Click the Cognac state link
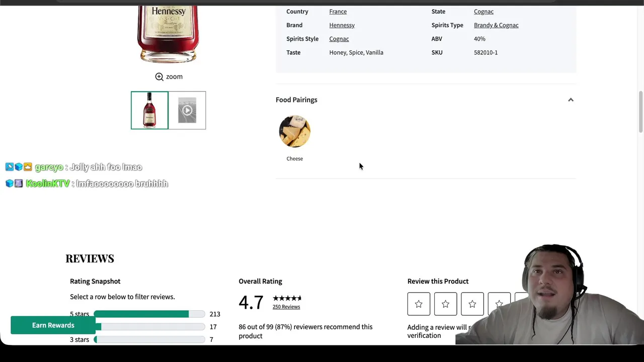This screenshot has width=644, height=362. pyautogui.click(x=484, y=12)
